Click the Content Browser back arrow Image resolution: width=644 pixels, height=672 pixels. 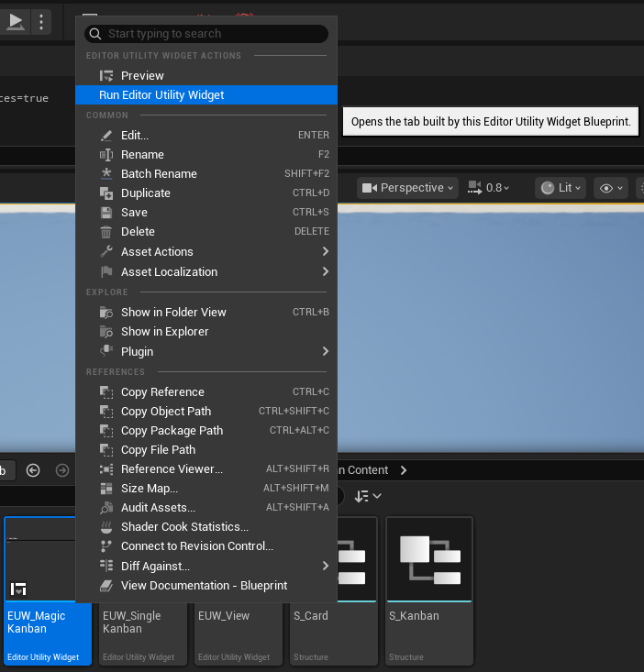[33, 470]
